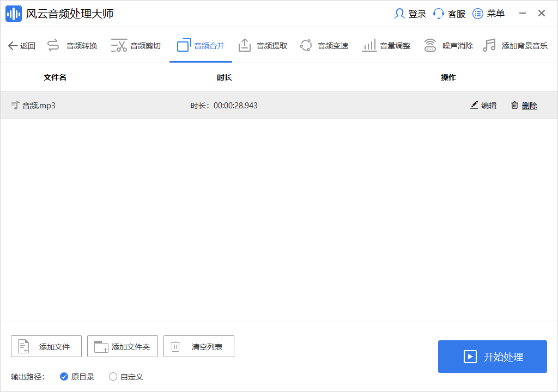Image resolution: width=558 pixels, height=392 pixels.
Task: Minimize the application window
Action: [x=523, y=14]
